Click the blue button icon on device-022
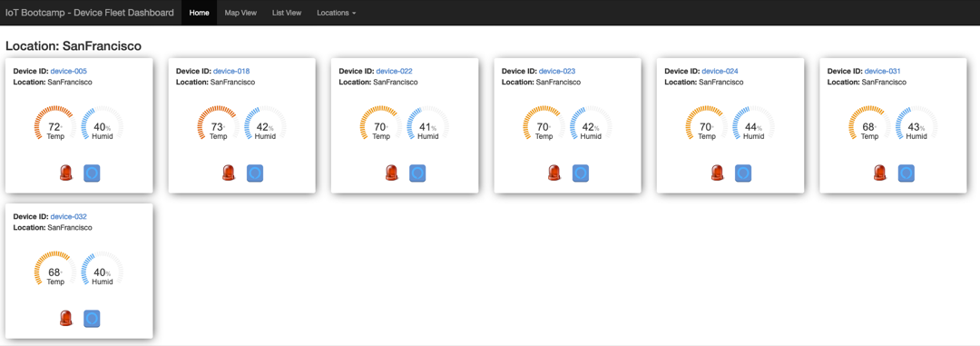 [x=417, y=173]
